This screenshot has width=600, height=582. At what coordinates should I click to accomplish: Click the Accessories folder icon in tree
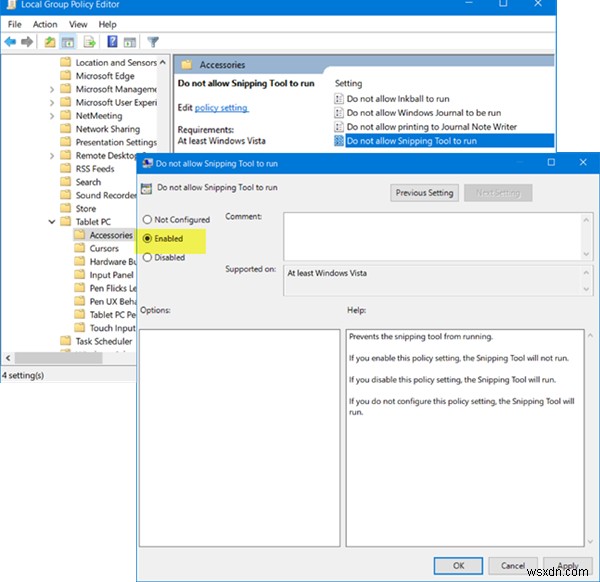(x=80, y=235)
